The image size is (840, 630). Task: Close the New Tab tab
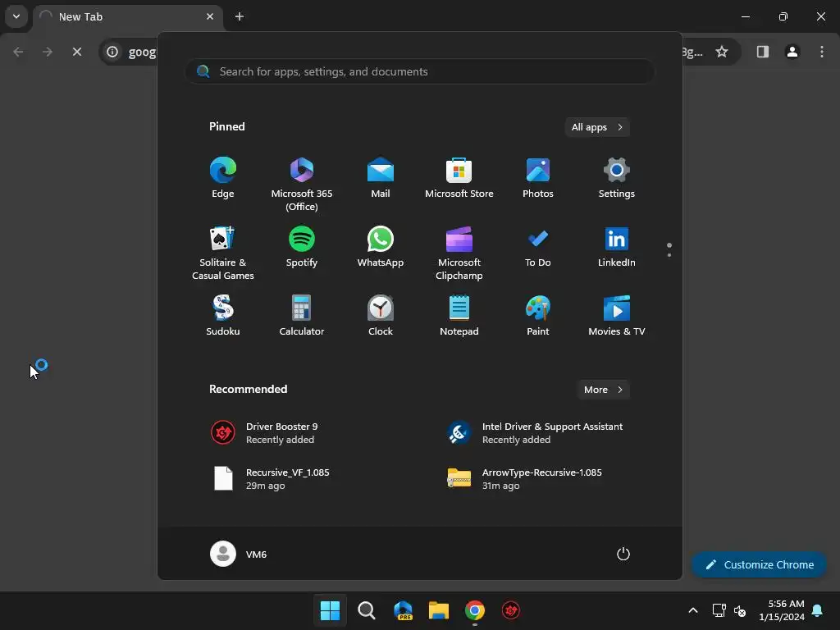click(x=210, y=16)
